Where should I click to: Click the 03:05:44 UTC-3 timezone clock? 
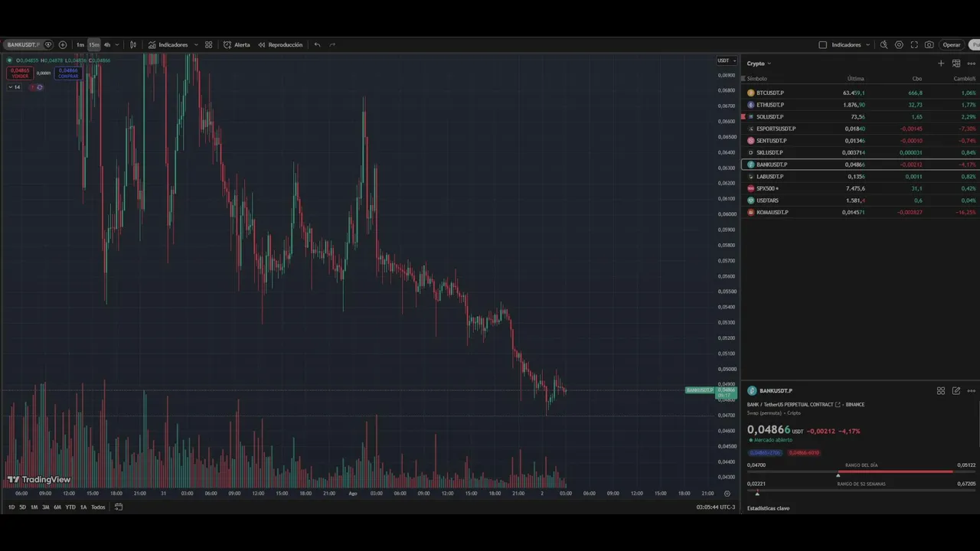pyautogui.click(x=716, y=507)
